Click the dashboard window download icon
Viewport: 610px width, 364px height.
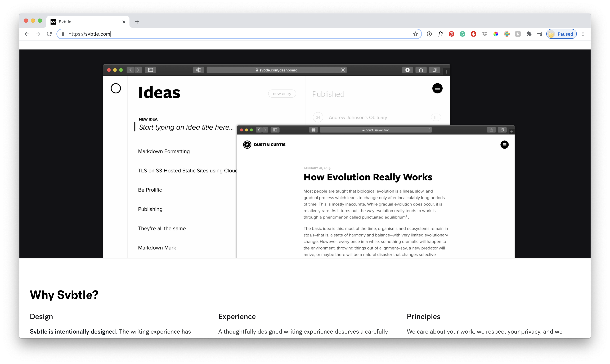tap(407, 70)
